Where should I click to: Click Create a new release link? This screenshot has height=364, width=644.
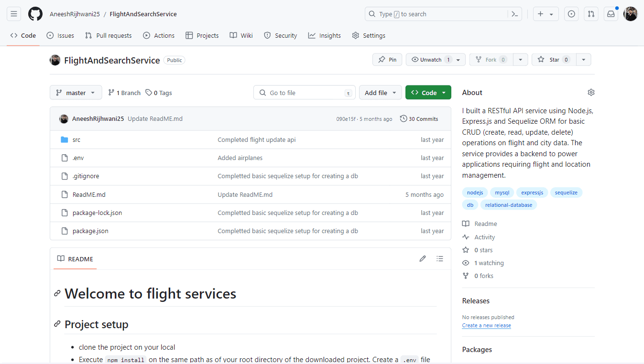coord(486,325)
